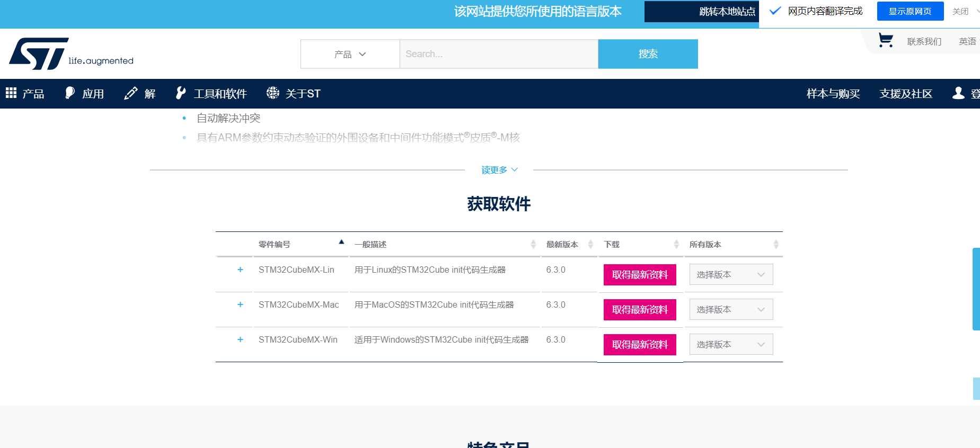Focus the Search... input field
The height and width of the screenshot is (448, 980).
pos(499,54)
